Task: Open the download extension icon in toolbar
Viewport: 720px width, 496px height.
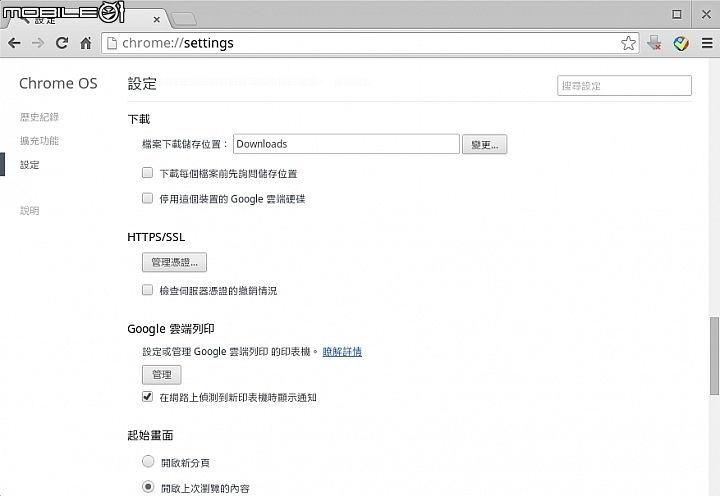Action: tap(654, 43)
